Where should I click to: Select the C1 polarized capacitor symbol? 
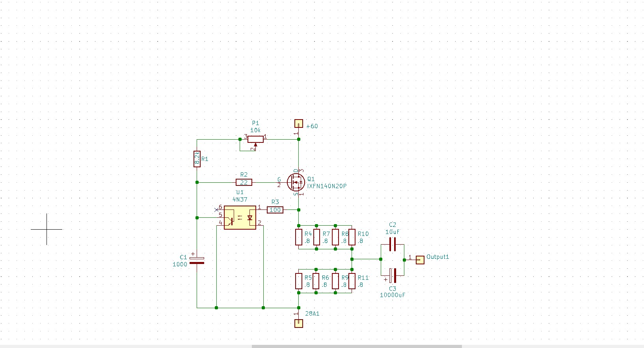tap(197, 260)
